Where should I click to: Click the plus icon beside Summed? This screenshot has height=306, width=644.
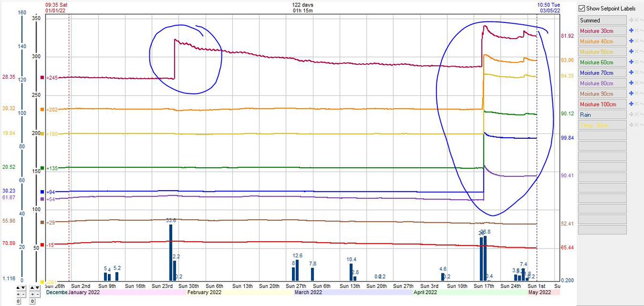tap(631, 20)
